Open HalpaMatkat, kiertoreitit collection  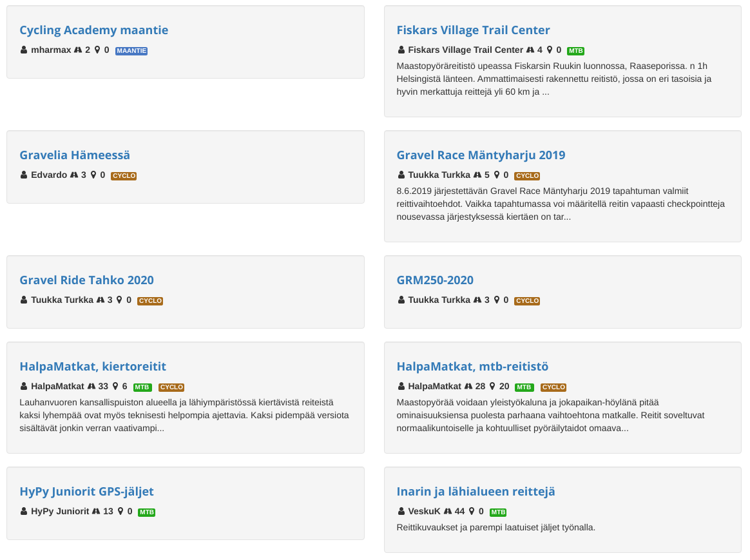point(93,367)
